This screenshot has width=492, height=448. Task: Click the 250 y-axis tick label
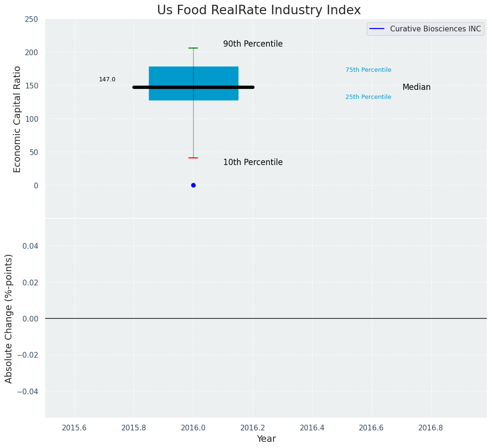(31, 19)
